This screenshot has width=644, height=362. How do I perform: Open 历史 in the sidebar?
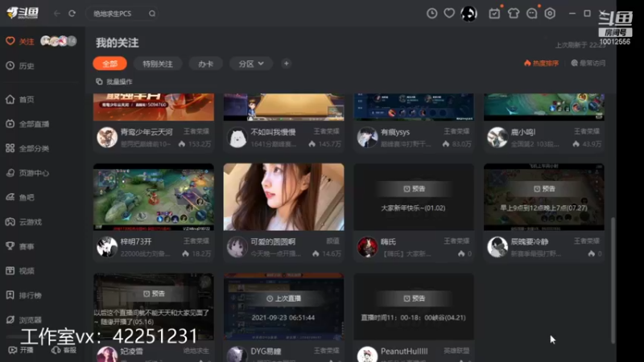click(19, 66)
